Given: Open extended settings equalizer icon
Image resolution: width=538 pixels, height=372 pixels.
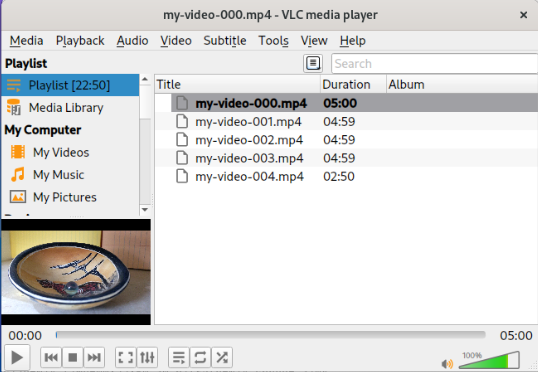Looking at the screenshot, I should [x=147, y=357].
